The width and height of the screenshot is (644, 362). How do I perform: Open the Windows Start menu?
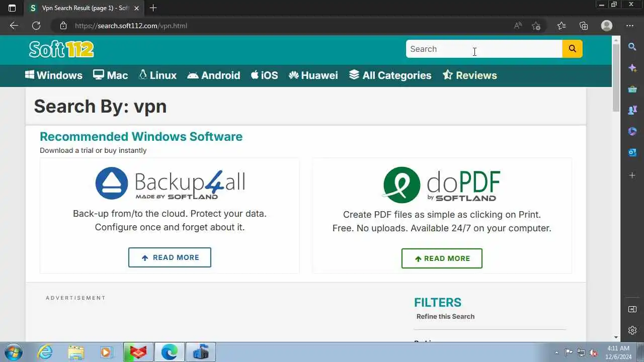(13, 352)
